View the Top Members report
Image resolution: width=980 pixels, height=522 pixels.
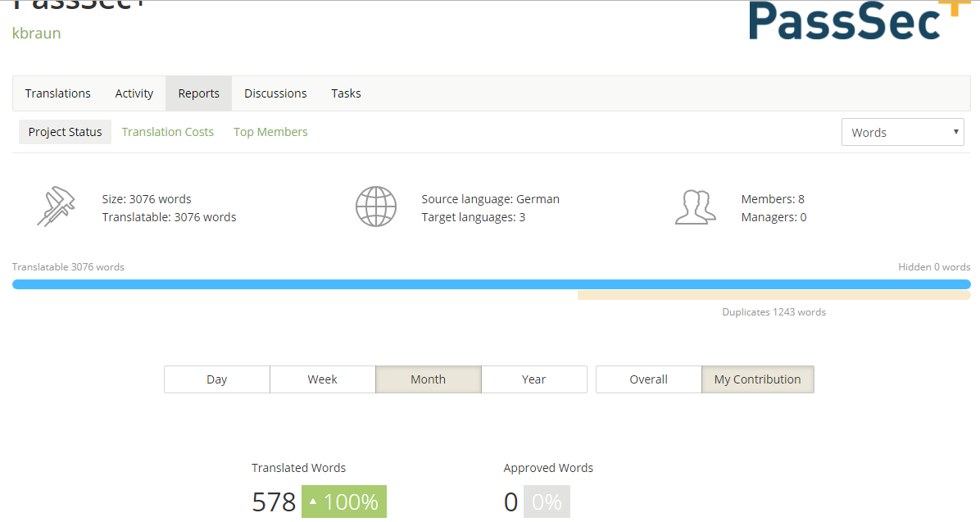pos(270,132)
